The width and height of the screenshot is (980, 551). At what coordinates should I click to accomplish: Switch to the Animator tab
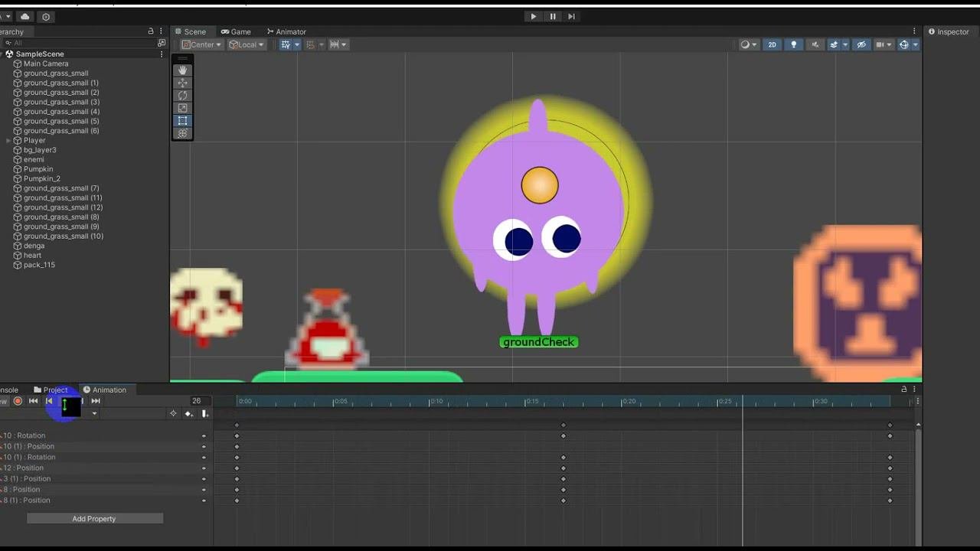click(286, 31)
